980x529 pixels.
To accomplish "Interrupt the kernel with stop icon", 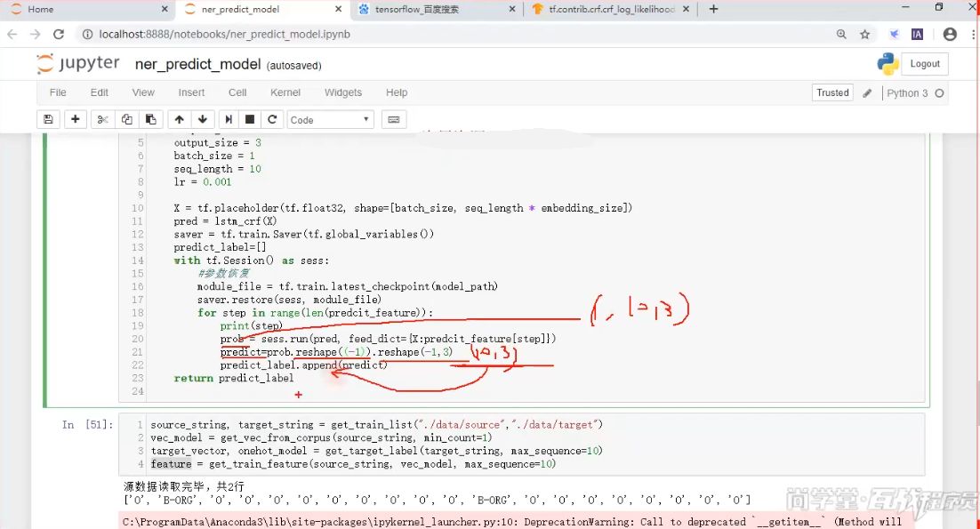I will [250, 119].
